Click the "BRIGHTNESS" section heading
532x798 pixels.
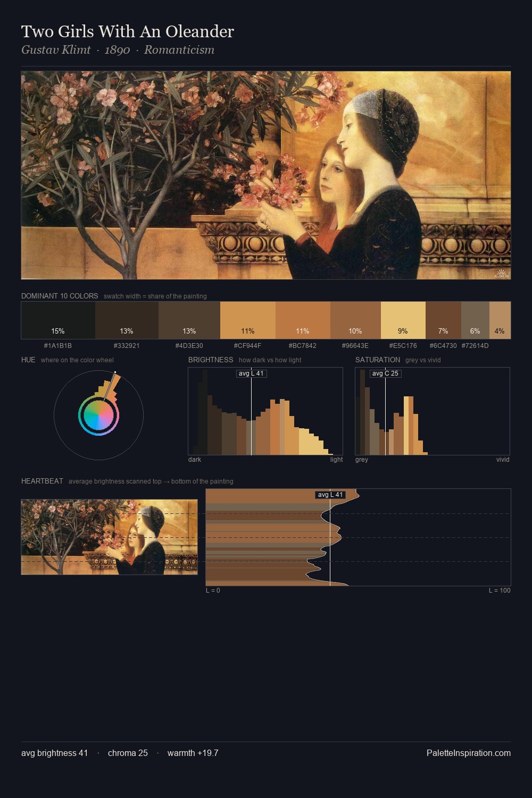coord(211,360)
